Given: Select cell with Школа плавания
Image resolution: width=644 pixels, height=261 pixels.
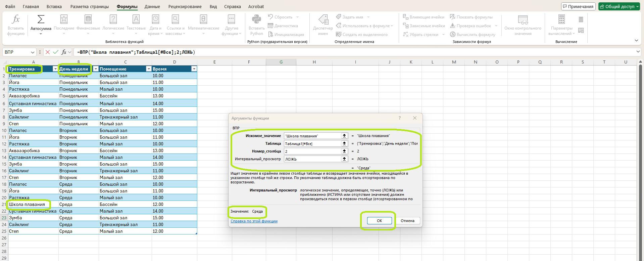Looking at the screenshot, I should click(x=33, y=204).
